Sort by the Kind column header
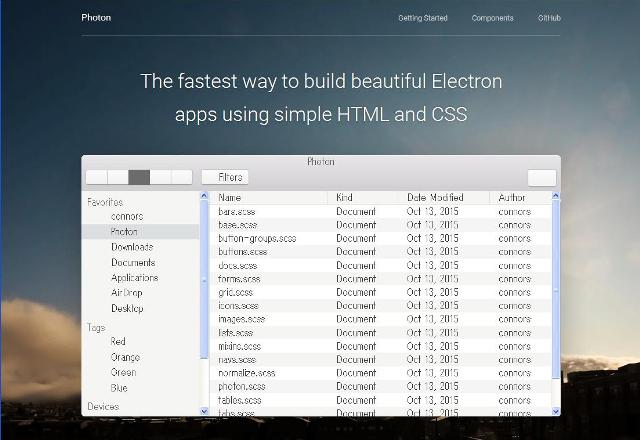 tap(362, 198)
